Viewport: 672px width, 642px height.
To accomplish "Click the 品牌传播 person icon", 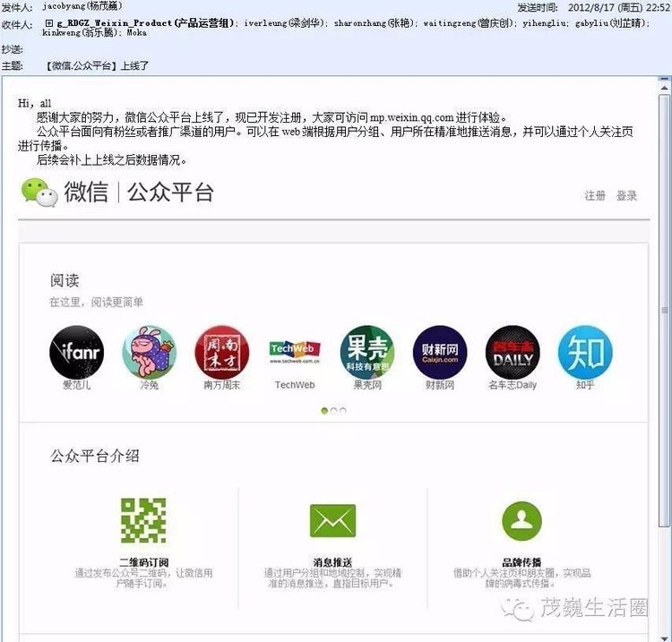I will pyautogui.click(x=521, y=520).
